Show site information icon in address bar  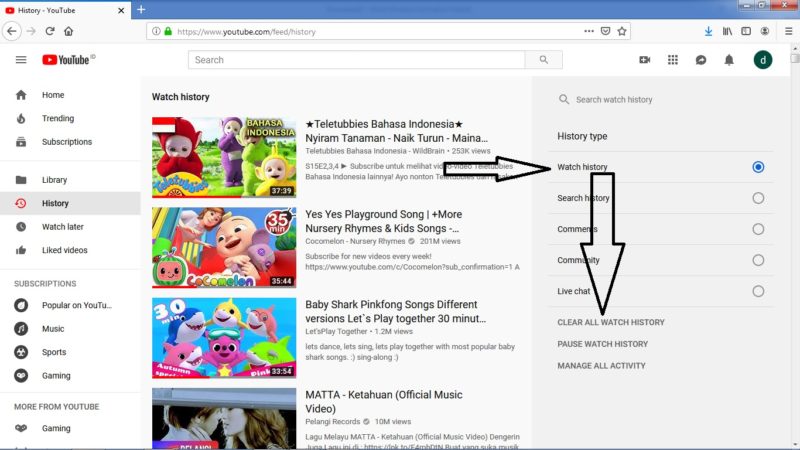point(156,31)
